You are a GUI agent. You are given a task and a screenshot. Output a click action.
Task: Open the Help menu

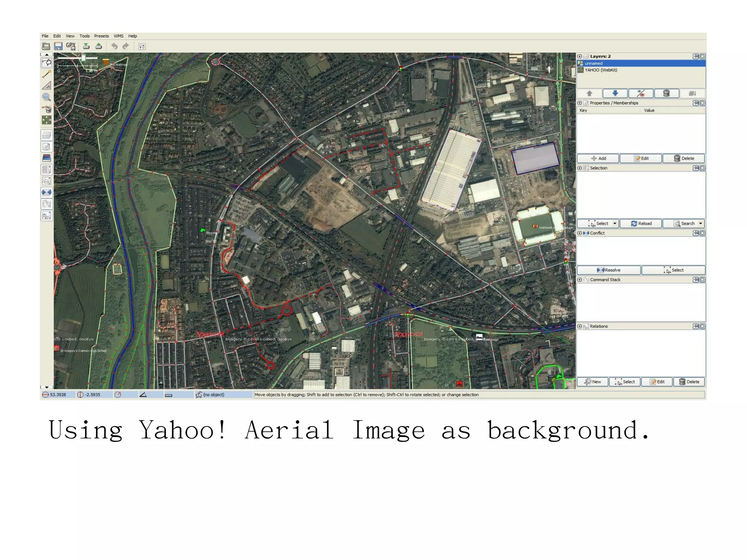tap(132, 36)
